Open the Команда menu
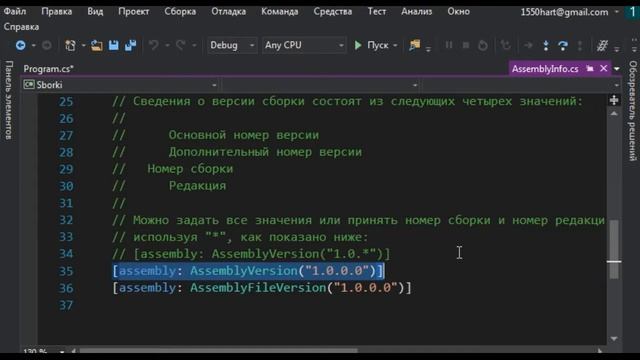 pyautogui.click(x=280, y=12)
